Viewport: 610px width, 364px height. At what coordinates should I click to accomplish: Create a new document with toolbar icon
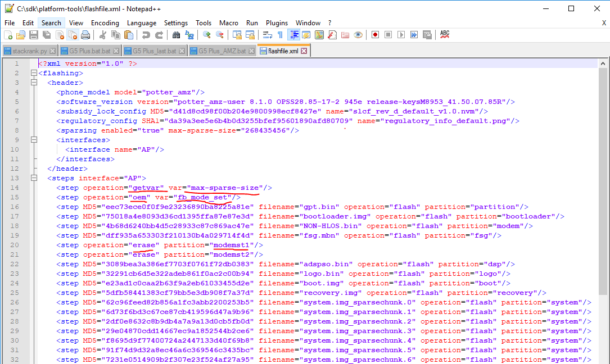pos(8,35)
